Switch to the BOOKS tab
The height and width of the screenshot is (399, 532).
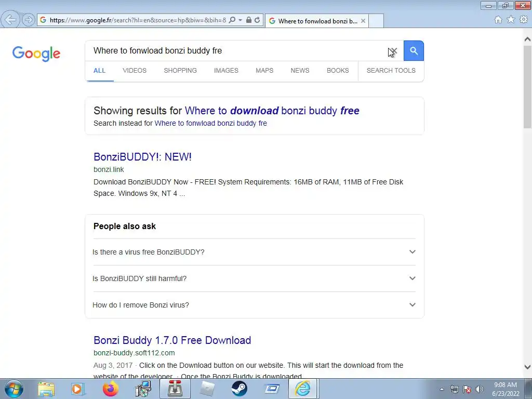[338, 71]
